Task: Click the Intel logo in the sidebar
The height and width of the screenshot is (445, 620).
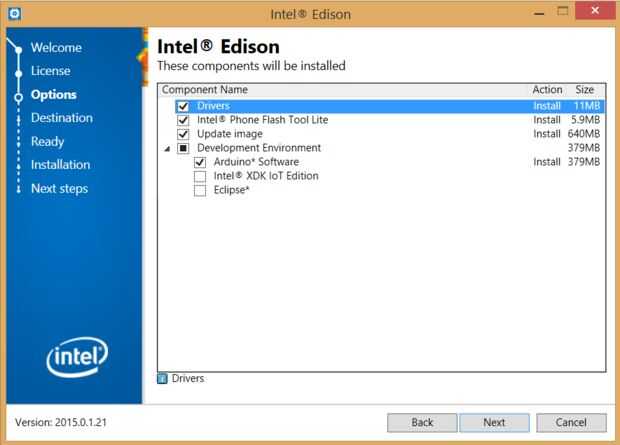Action: (77, 354)
